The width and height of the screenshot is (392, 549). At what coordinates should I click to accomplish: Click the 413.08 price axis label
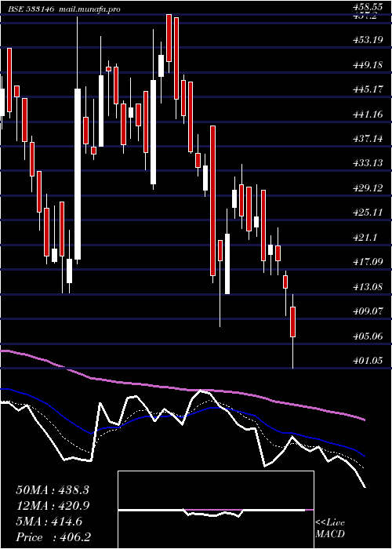[368, 287]
